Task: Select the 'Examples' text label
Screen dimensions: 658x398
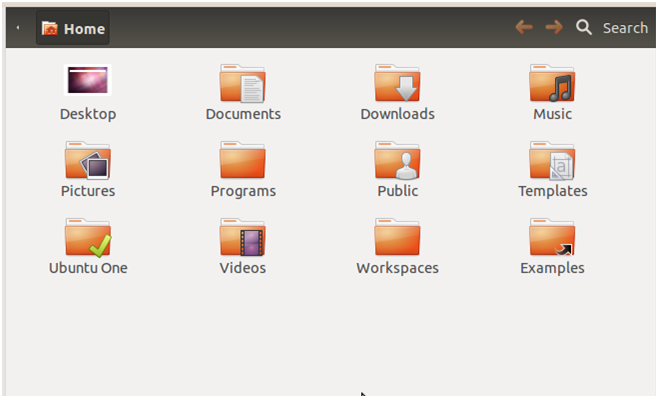Action: tap(552, 269)
